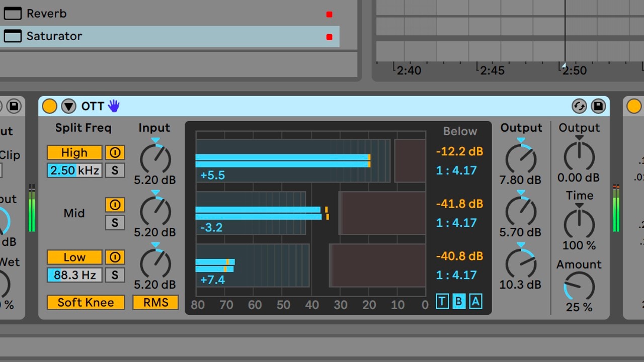Toggle the Low band split button
Screen dimensions: 644x362
[74, 257]
